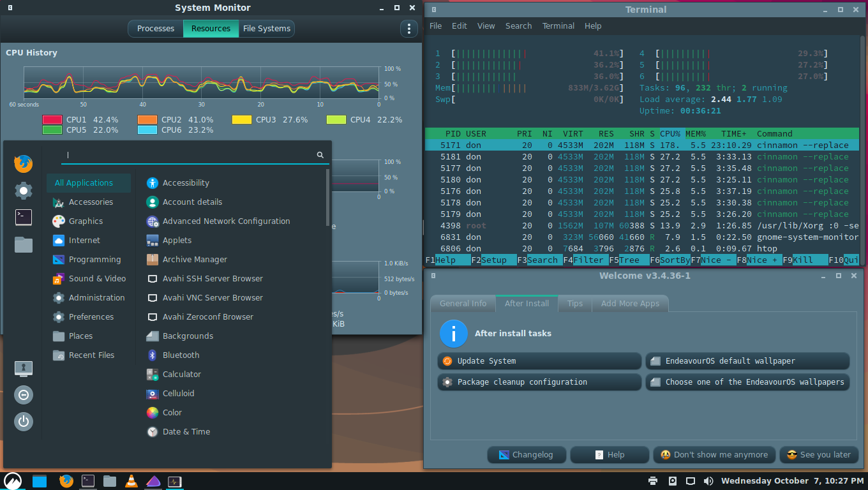The height and width of the screenshot is (490, 868).
Task: Click the CPU% column header in htop
Action: [670, 134]
